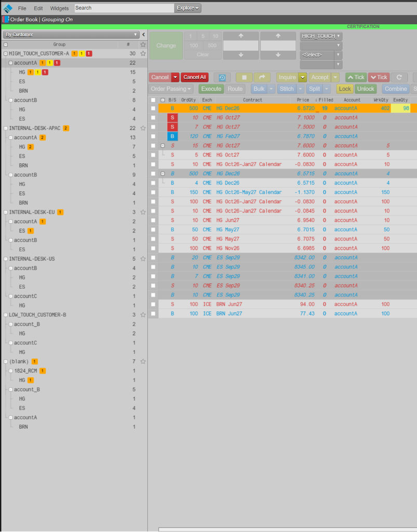The width and height of the screenshot is (417, 532).
Task: Select BRN under INTERNAL-DESK-APAC accountB
Action: click(x=23, y=203)
